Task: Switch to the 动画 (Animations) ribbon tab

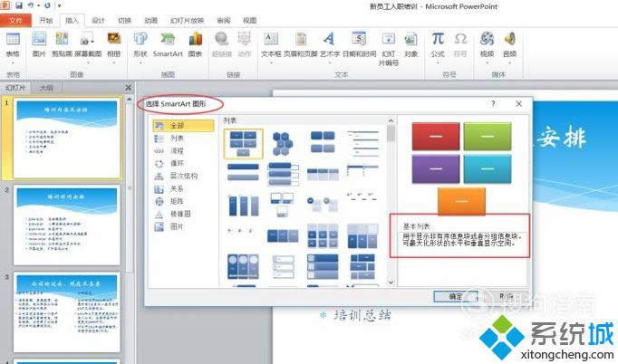Action: [x=150, y=21]
